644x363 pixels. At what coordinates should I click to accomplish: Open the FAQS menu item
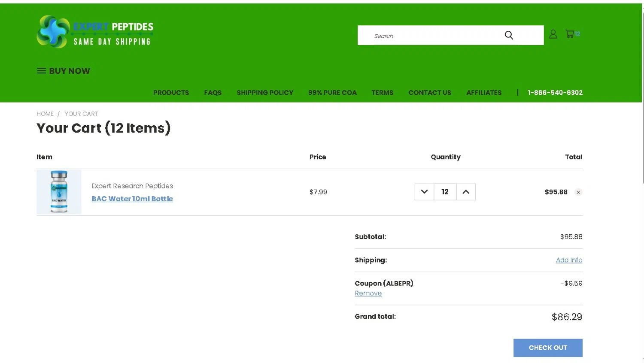(213, 93)
